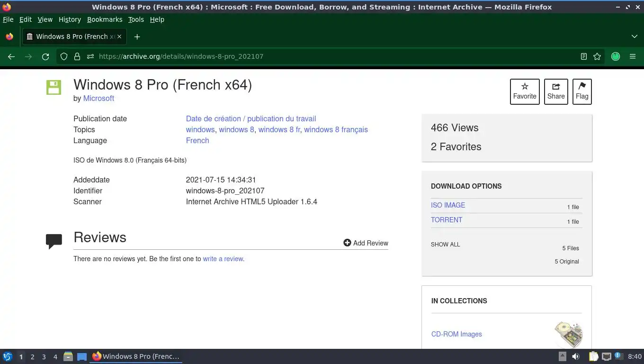Switch to workspace 4
Image resolution: width=644 pixels, height=364 pixels.
point(55,356)
